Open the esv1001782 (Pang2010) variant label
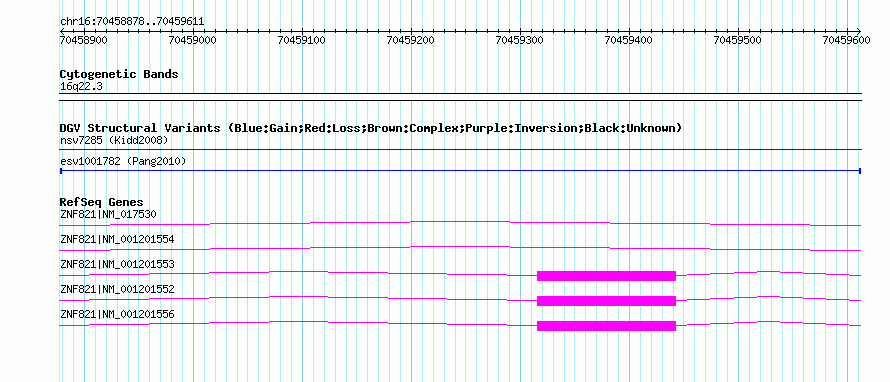 [123, 162]
